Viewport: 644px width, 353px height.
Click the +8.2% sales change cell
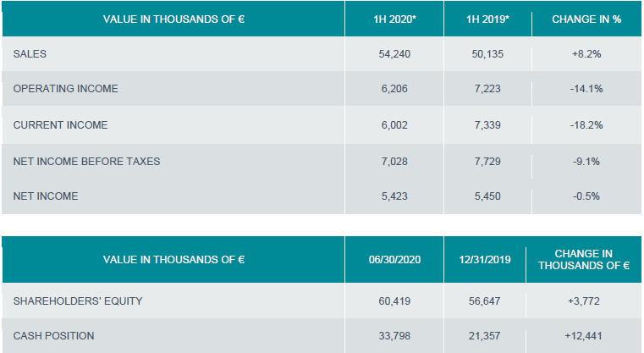[586, 53]
